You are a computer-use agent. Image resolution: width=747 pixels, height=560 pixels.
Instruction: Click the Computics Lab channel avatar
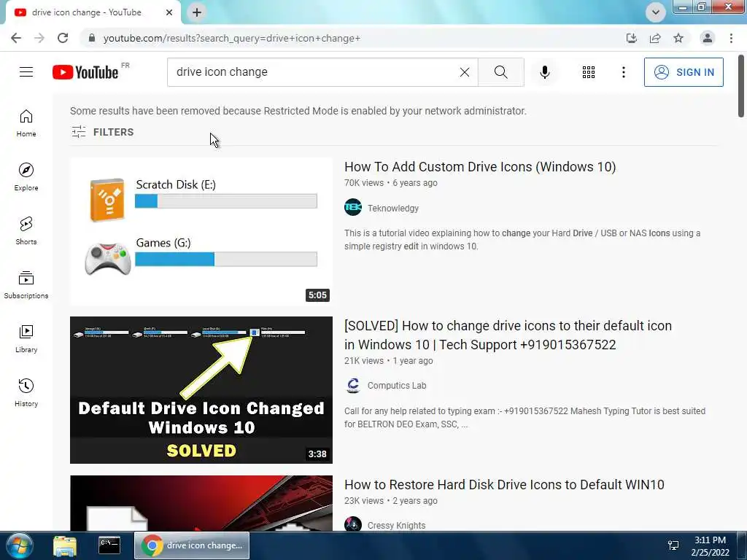pos(353,385)
